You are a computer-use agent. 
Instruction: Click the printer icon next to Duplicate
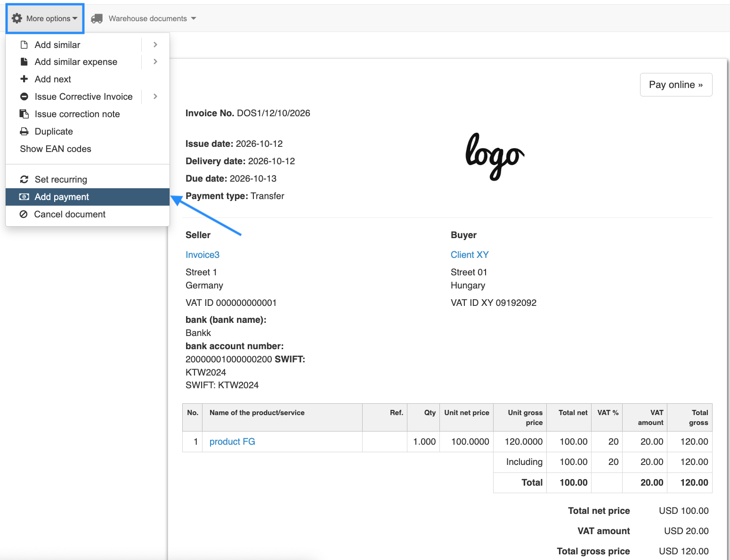[x=24, y=131]
